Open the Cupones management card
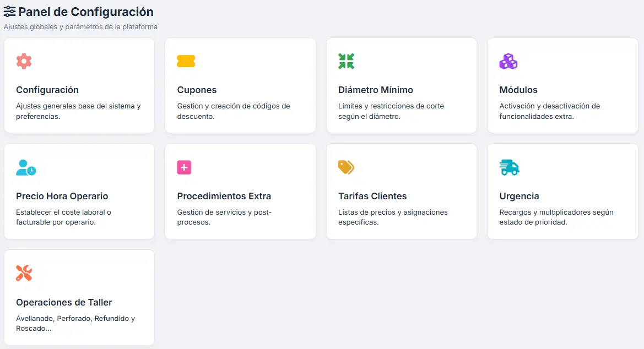This screenshot has width=644, height=349. (x=240, y=85)
